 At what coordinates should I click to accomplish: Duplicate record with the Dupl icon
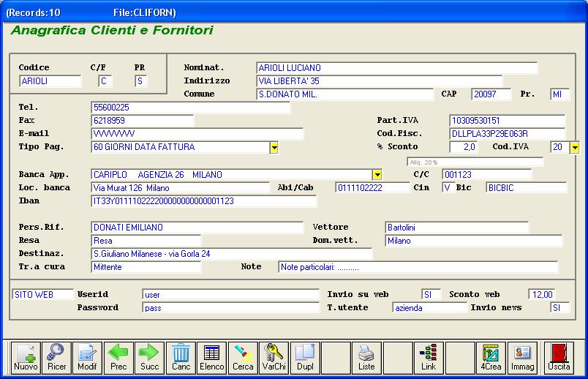[304, 358]
